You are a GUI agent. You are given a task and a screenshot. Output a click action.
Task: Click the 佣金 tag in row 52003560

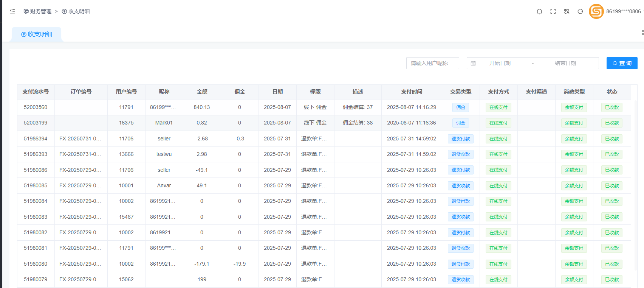point(460,107)
